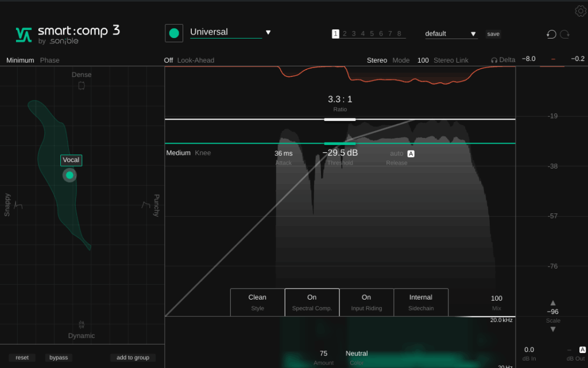Open the default preset dropdown
588x368 pixels.
pyautogui.click(x=473, y=34)
